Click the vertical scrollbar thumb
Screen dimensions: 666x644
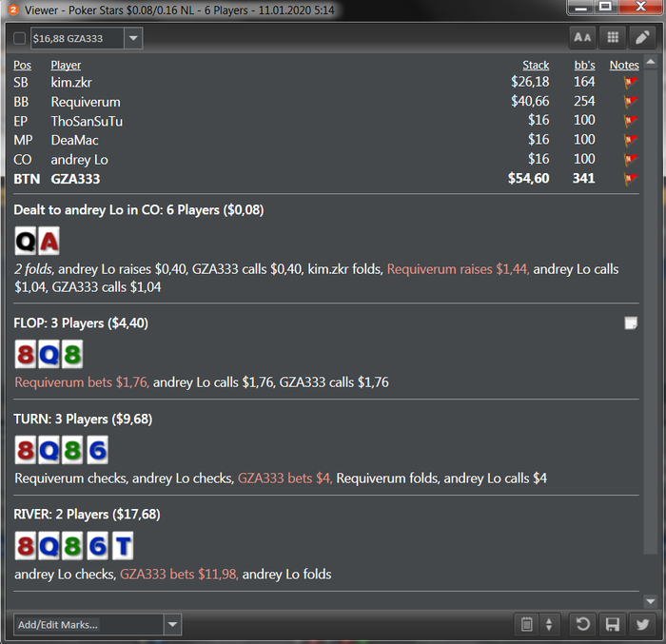click(x=650, y=312)
